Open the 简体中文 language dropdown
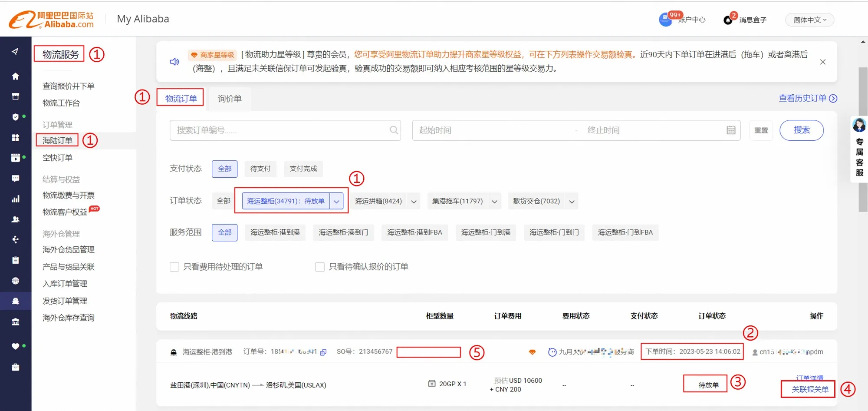 coord(809,20)
